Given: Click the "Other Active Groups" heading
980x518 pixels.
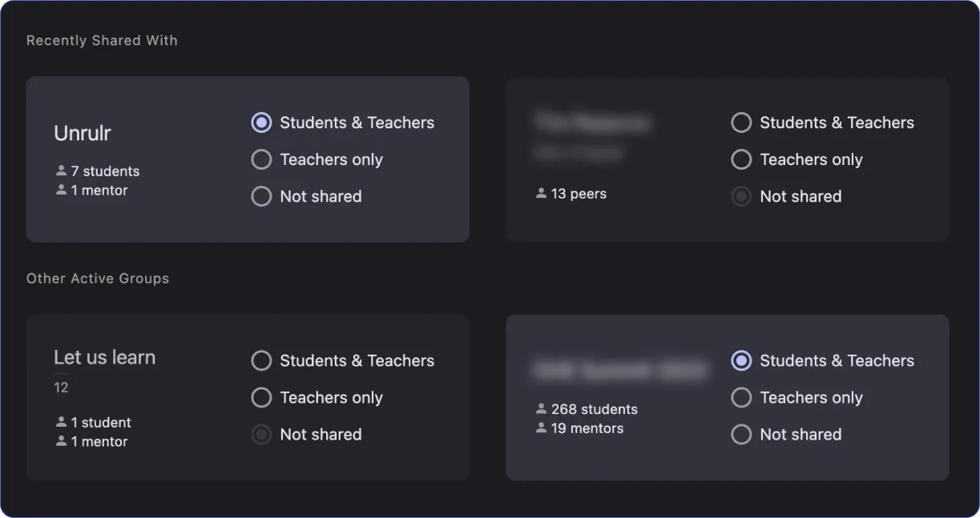Looking at the screenshot, I should [98, 278].
